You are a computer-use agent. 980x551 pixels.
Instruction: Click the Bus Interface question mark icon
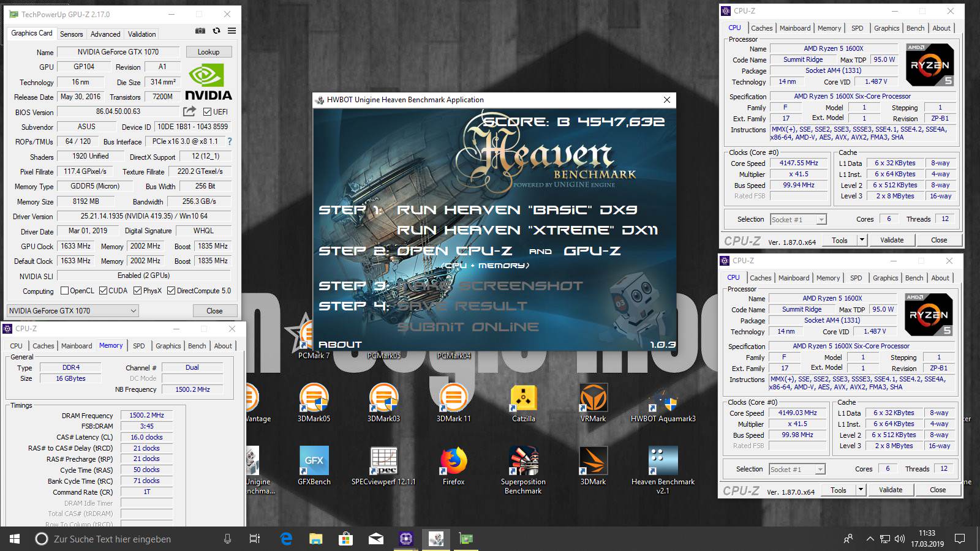click(230, 141)
